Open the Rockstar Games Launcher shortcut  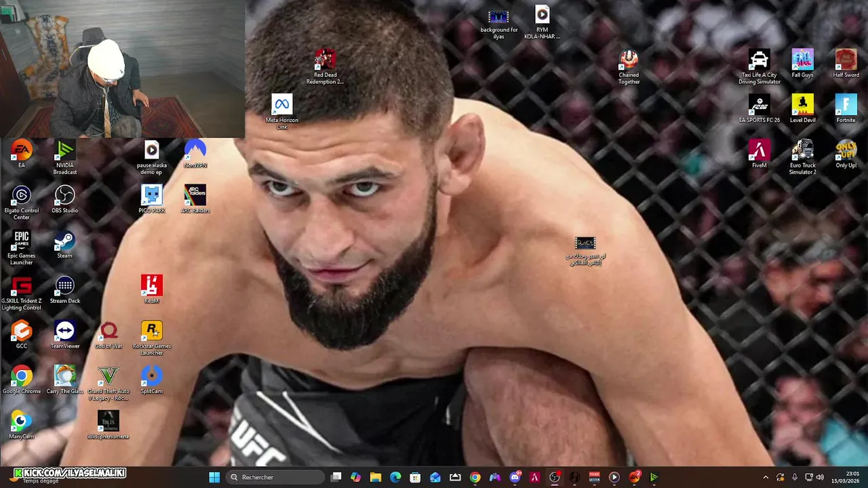pos(151,338)
